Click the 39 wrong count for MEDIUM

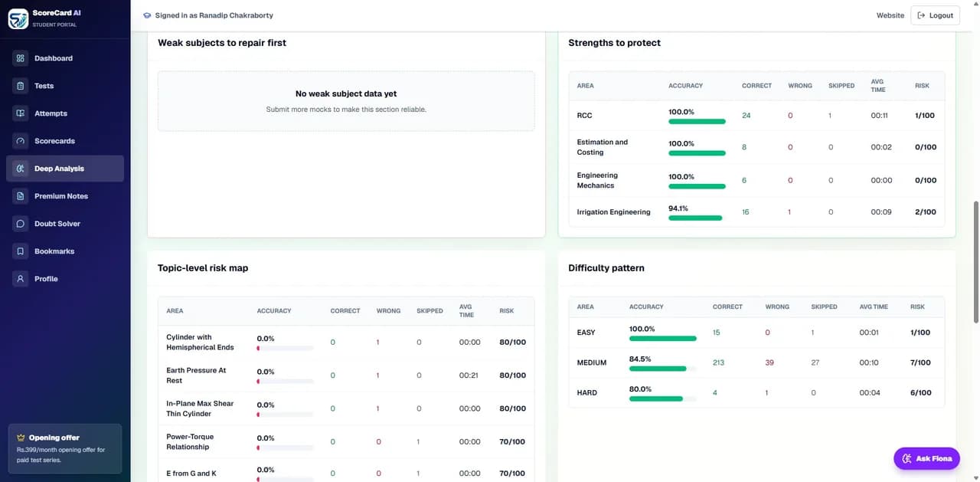(x=769, y=362)
